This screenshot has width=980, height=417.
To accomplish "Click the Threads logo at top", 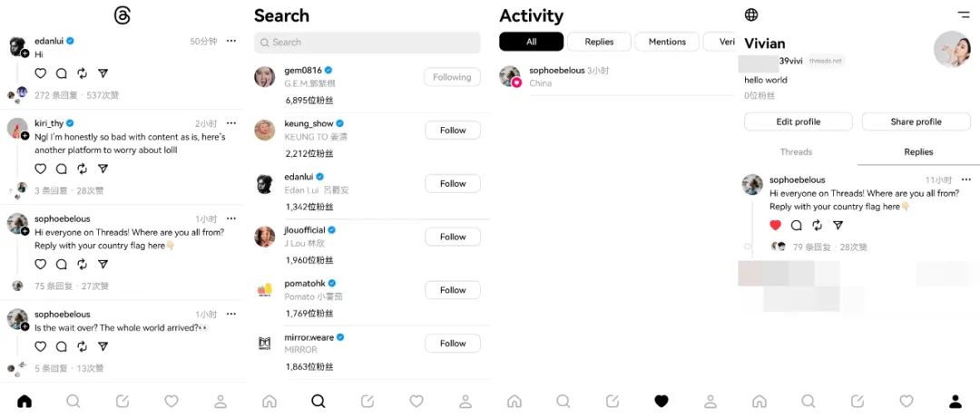I will pyautogui.click(x=122, y=15).
